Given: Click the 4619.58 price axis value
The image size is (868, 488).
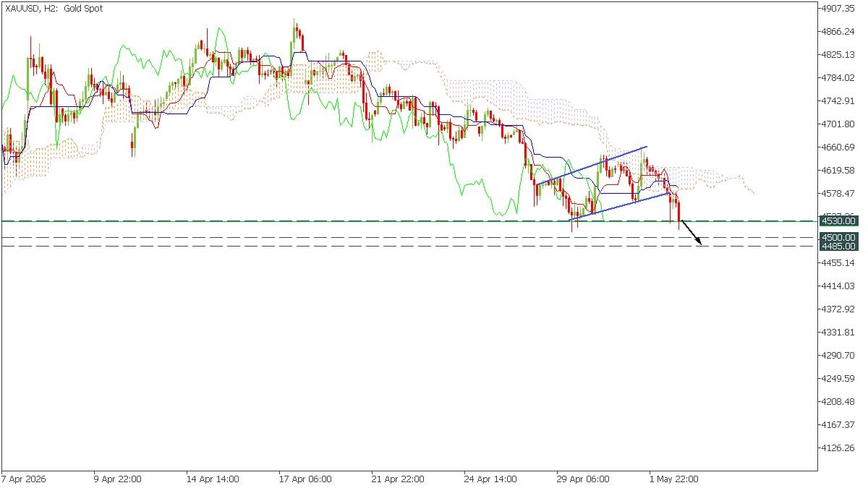Looking at the screenshot, I should coord(839,171).
